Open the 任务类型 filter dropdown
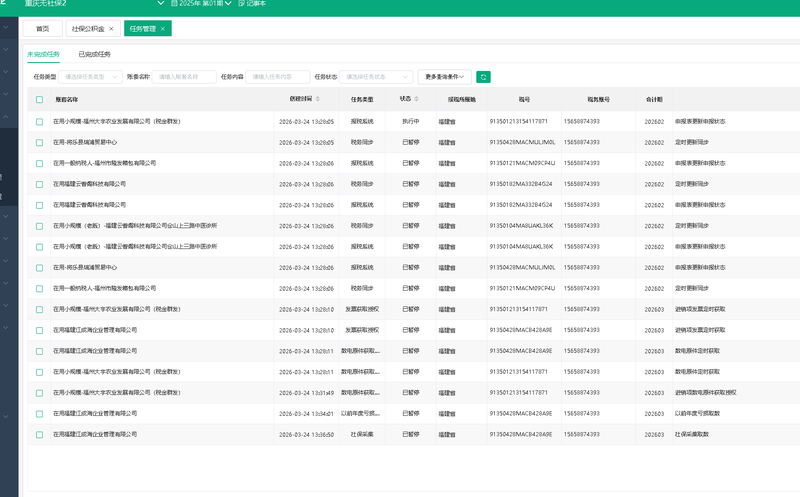800x497 pixels. coord(90,77)
